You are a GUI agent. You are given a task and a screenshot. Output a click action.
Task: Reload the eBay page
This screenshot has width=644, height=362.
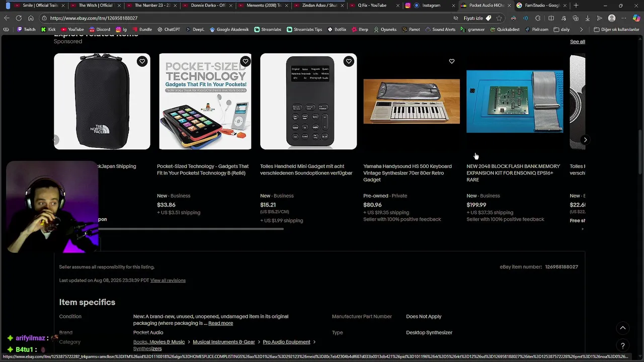tap(19, 18)
